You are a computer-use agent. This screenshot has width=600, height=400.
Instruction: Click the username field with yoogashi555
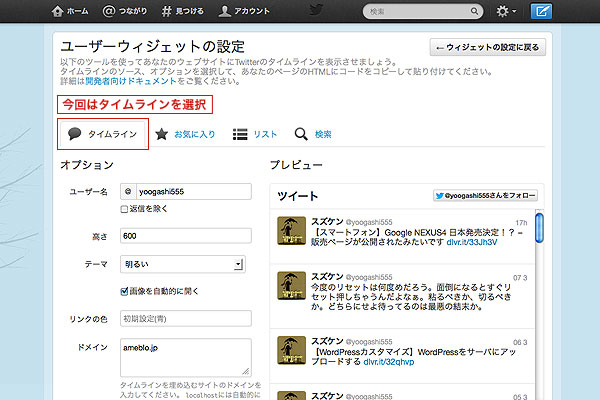point(194,191)
